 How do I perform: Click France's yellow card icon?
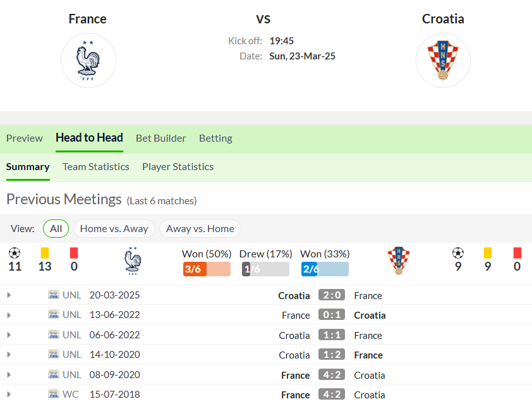click(44, 253)
